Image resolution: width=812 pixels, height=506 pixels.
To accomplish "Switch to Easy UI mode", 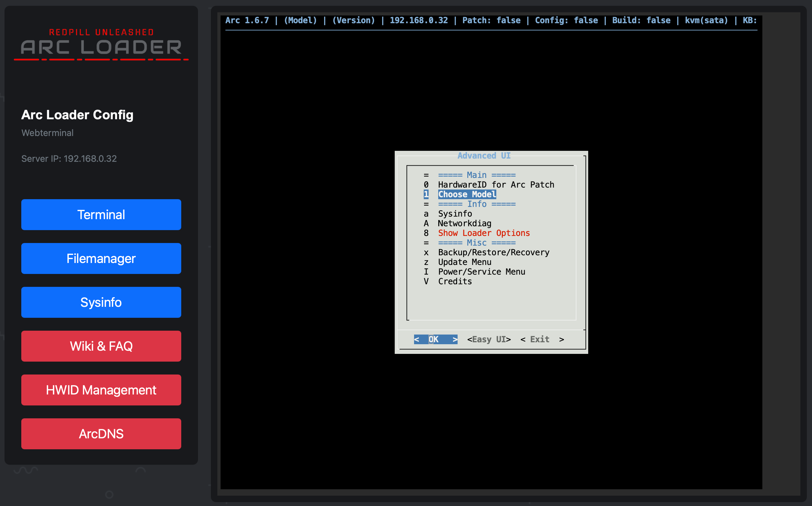I will click(489, 339).
